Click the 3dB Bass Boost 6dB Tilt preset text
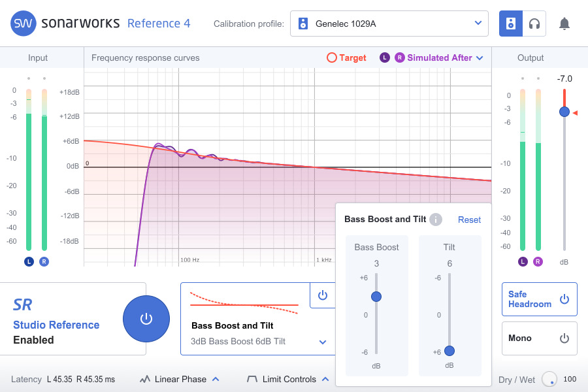 coord(238,341)
